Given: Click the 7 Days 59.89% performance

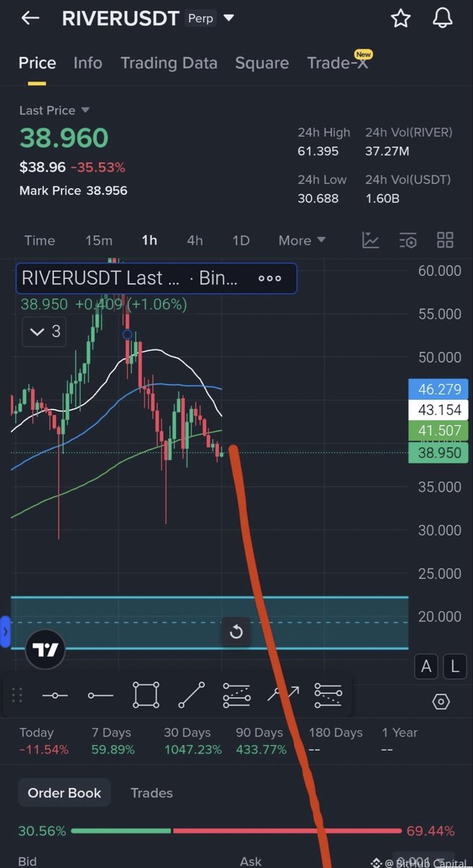Looking at the screenshot, I should (113, 741).
